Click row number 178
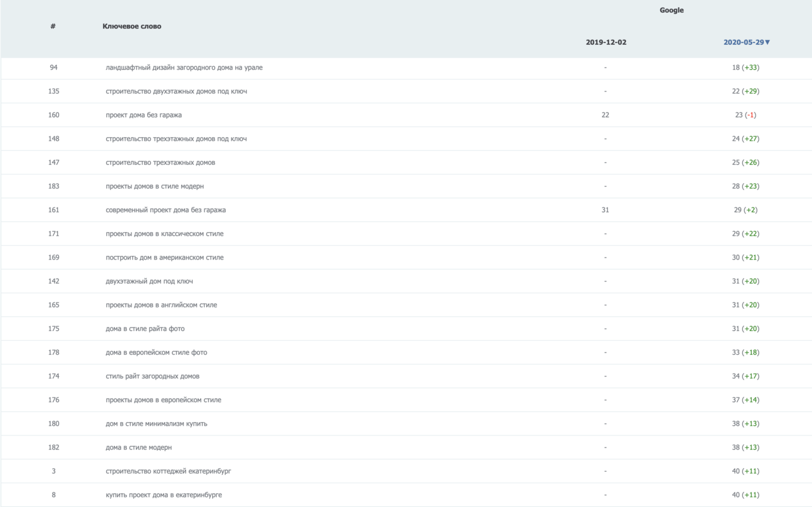The image size is (812, 507). [x=53, y=352]
